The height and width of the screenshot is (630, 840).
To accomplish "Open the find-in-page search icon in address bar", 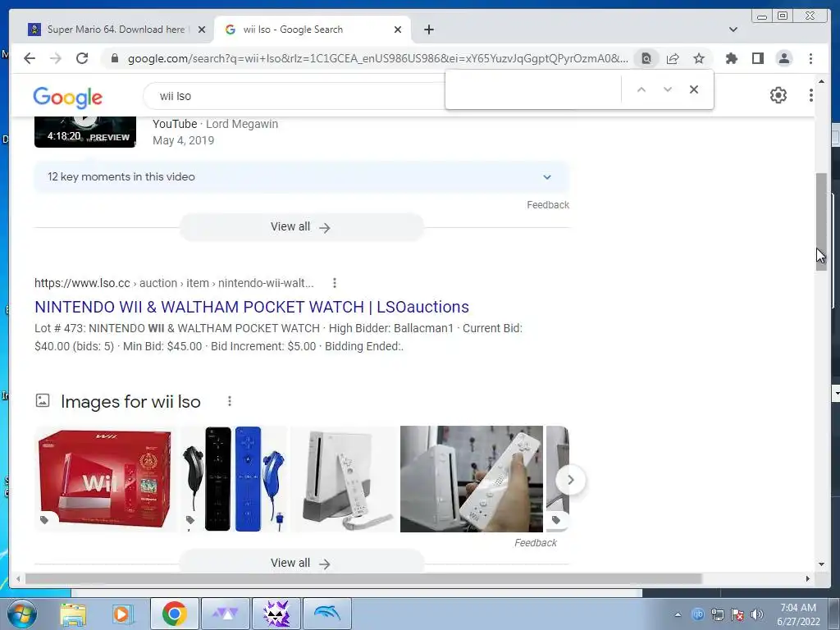I will (x=646, y=58).
